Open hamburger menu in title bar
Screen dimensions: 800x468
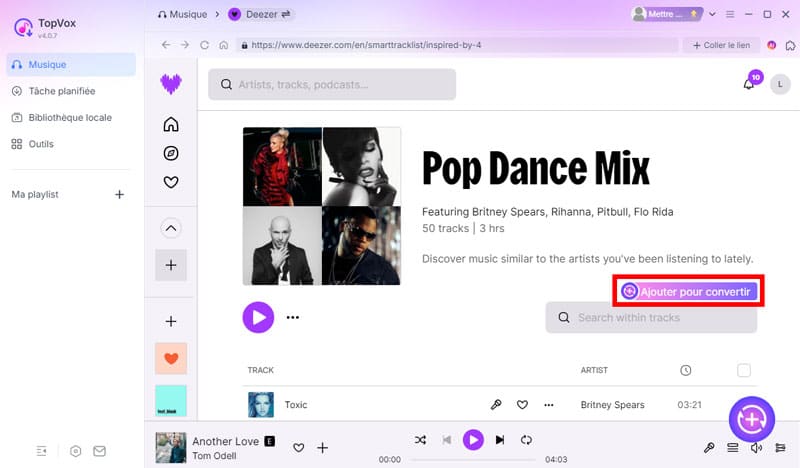730,14
